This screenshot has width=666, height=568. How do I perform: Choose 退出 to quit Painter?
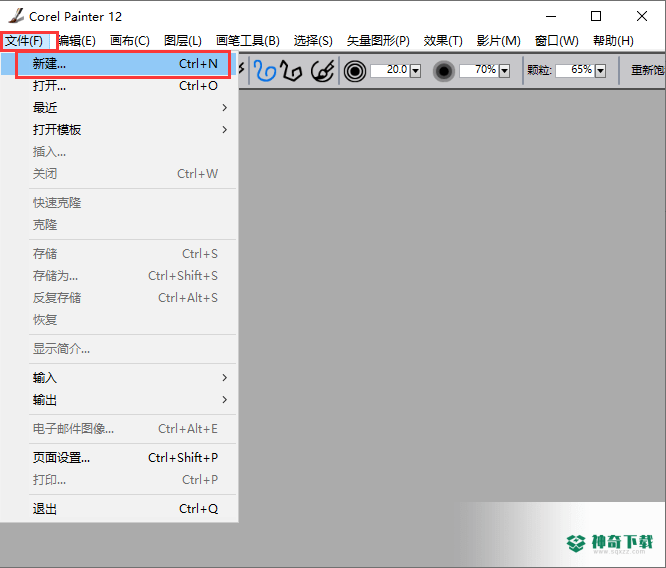tap(119, 509)
